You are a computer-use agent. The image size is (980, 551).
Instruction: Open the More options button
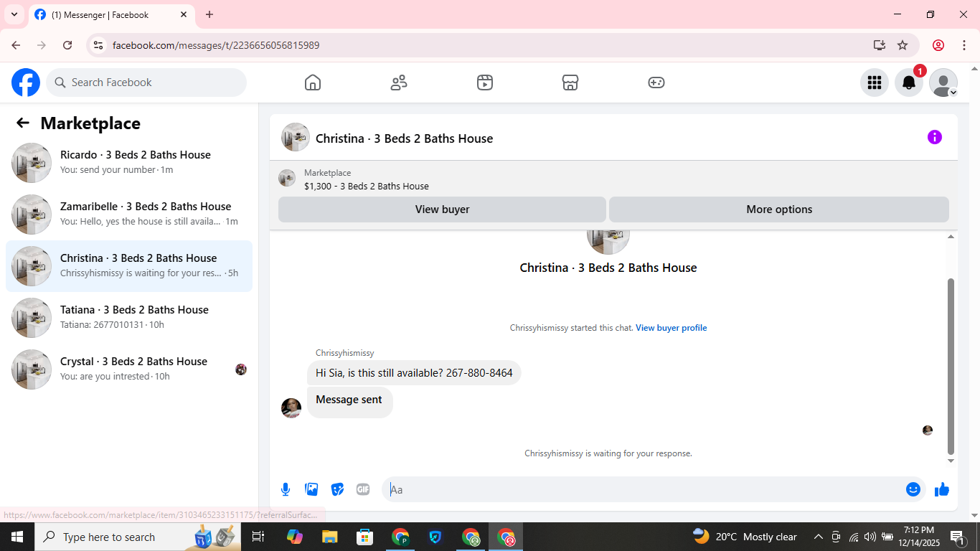pos(779,209)
